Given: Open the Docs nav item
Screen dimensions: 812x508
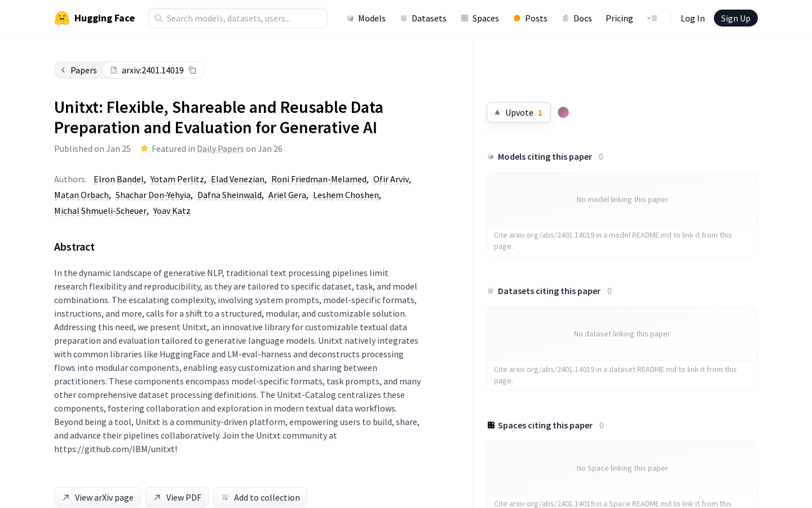Looking at the screenshot, I should (x=577, y=18).
